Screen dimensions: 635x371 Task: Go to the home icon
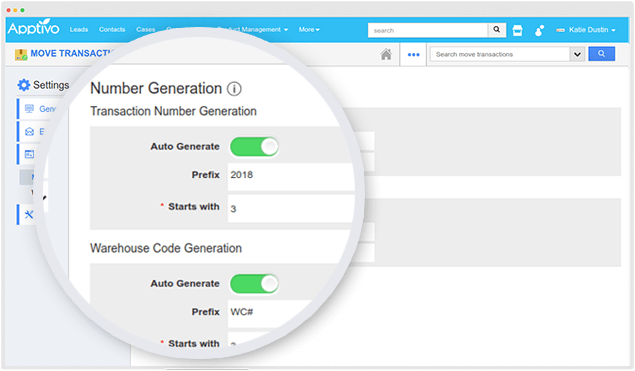point(386,54)
